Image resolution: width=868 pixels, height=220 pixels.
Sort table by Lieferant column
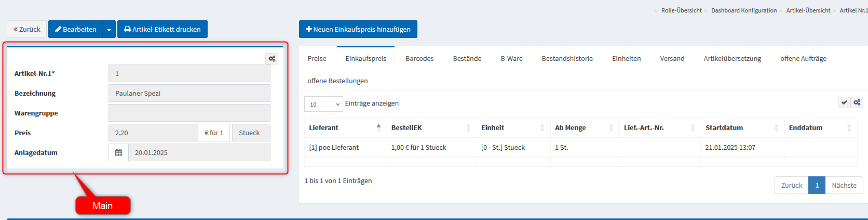(x=345, y=127)
